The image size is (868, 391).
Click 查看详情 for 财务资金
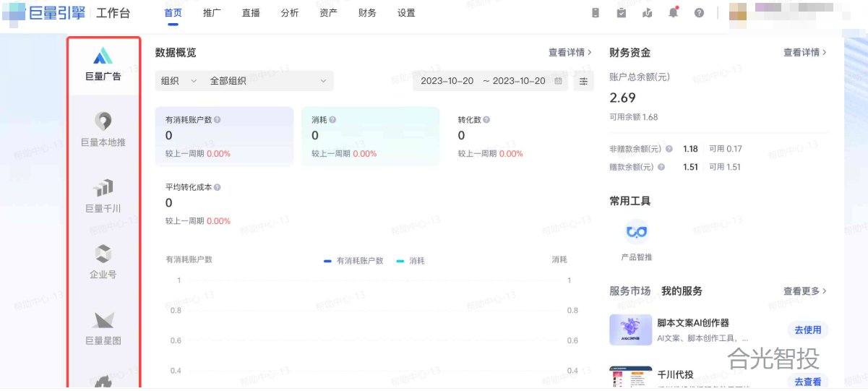805,53
